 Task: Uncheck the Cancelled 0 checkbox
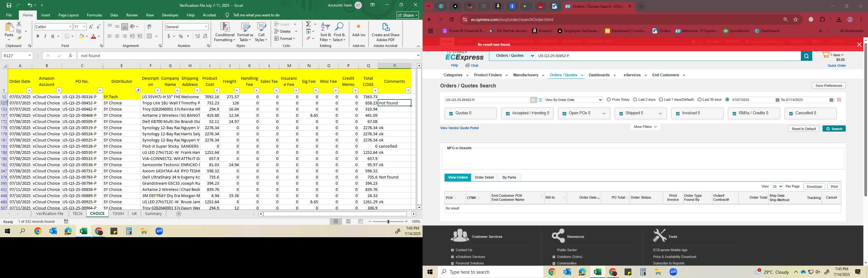tap(791, 114)
